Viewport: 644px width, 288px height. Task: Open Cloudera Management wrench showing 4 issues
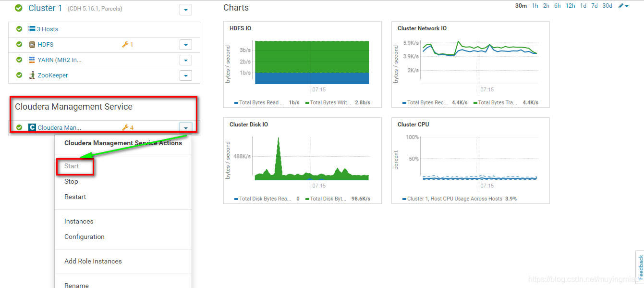click(x=128, y=127)
